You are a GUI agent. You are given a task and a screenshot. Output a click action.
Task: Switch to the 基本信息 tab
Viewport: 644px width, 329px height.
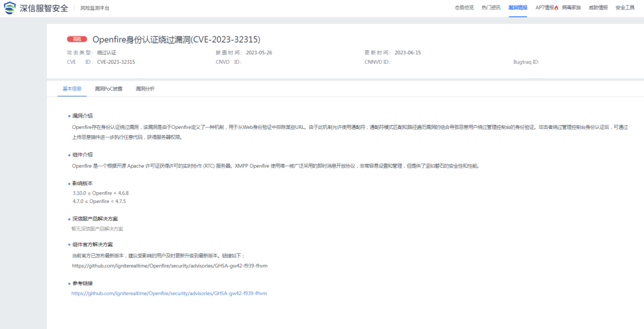tap(72, 89)
